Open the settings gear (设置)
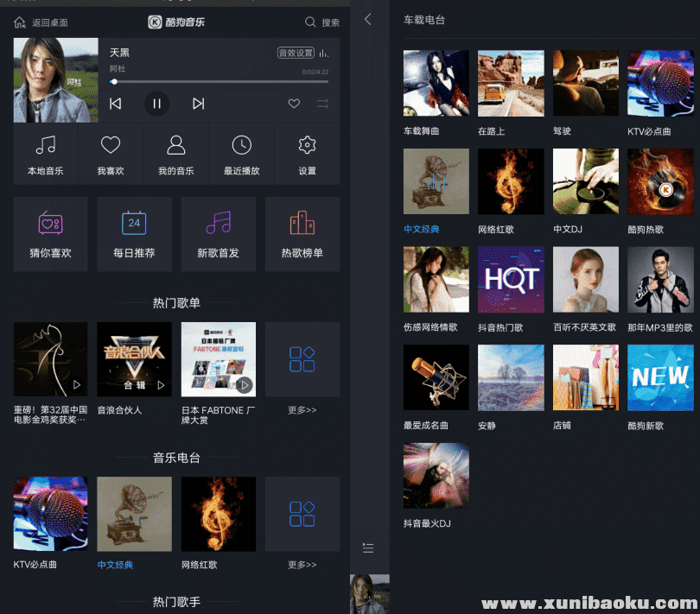Screen dimensions: 700x614 pos(307,154)
